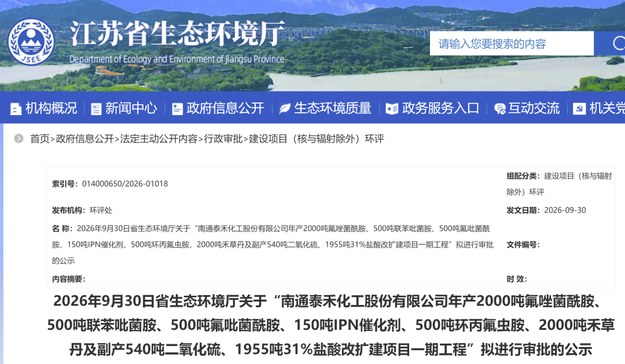Image resolution: width=625 pixels, height=364 pixels.
Task: Click the 内容摘要 label
Action: pos(68,279)
